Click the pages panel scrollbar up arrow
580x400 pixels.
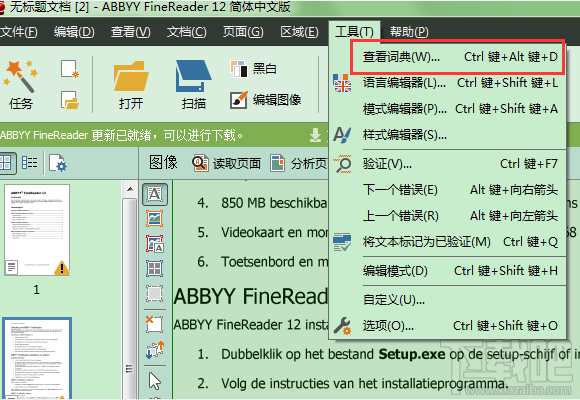click(129, 189)
